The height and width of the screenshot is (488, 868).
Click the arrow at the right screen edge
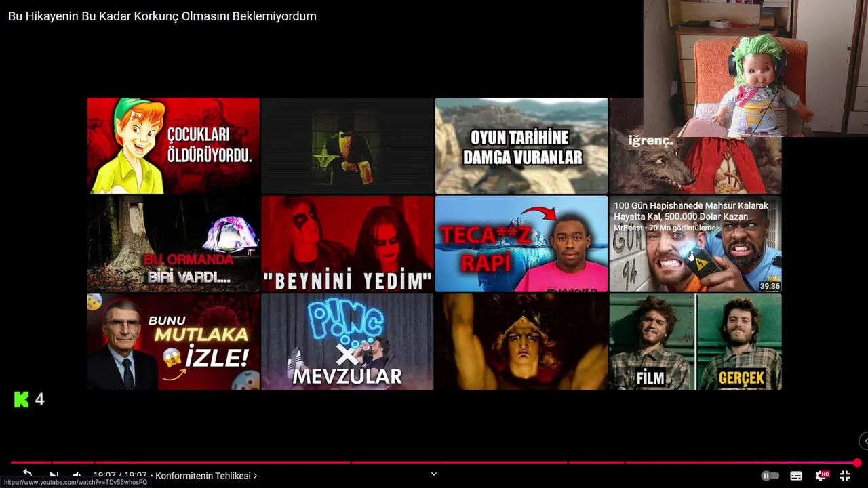pos(864,441)
